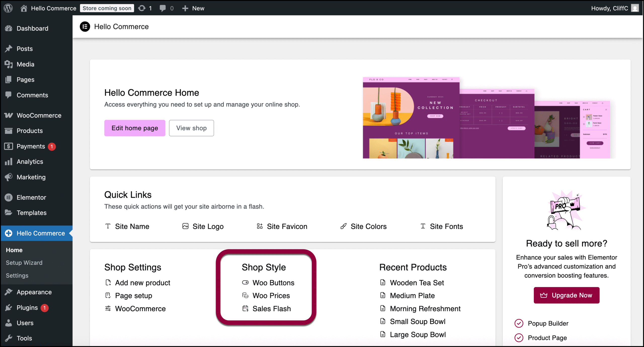Image resolution: width=644 pixels, height=347 pixels.
Task: Click the Analytics bar chart icon
Action: [x=9, y=162]
